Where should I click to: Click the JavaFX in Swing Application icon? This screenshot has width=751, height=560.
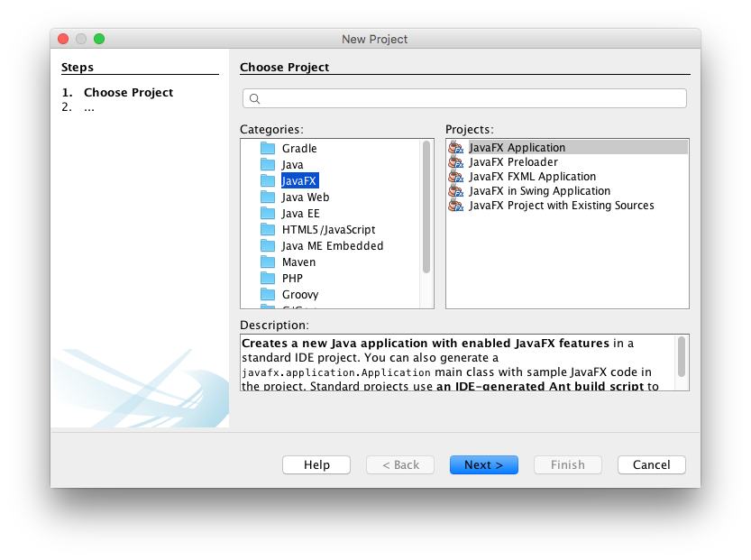click(455, 191)
